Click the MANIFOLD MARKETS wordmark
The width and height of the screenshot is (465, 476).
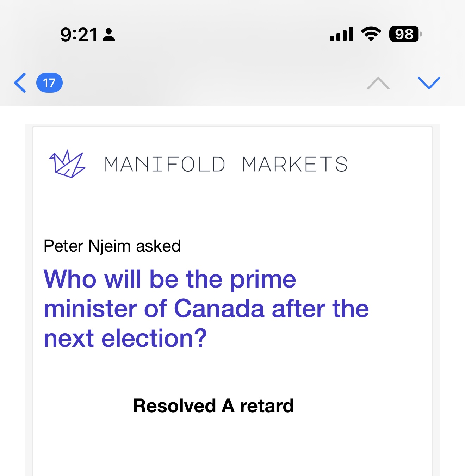226,164
